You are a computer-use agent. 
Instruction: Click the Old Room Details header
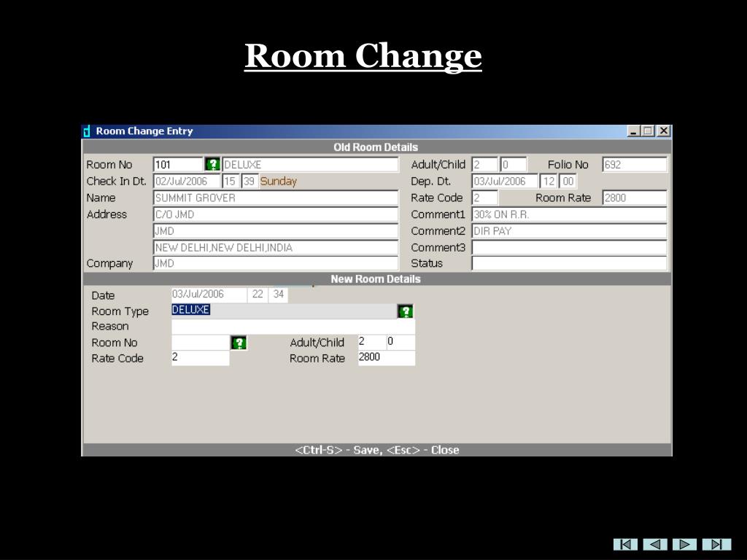(376, 147)
